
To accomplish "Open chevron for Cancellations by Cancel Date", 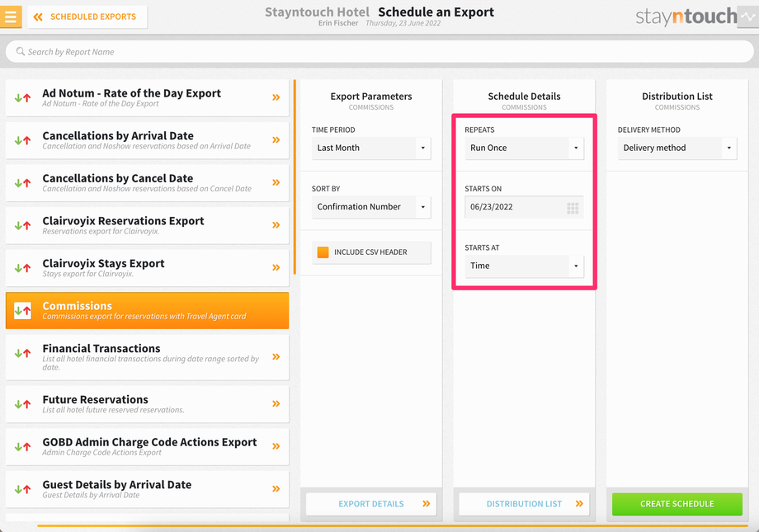I will (276, 182).
